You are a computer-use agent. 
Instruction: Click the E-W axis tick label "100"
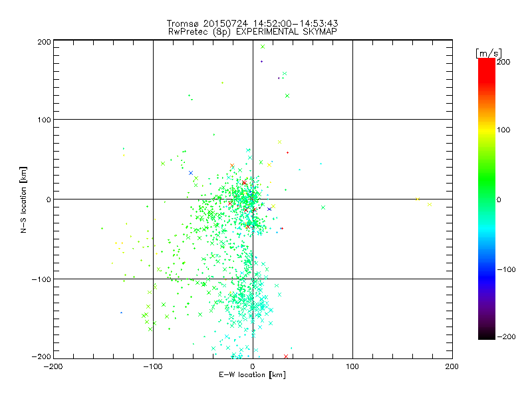352,366
